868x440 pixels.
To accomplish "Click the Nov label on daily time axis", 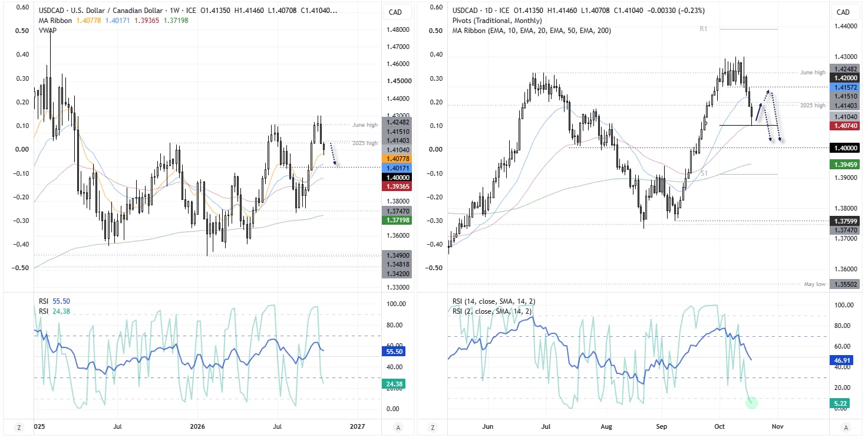I will coord(777,425).
